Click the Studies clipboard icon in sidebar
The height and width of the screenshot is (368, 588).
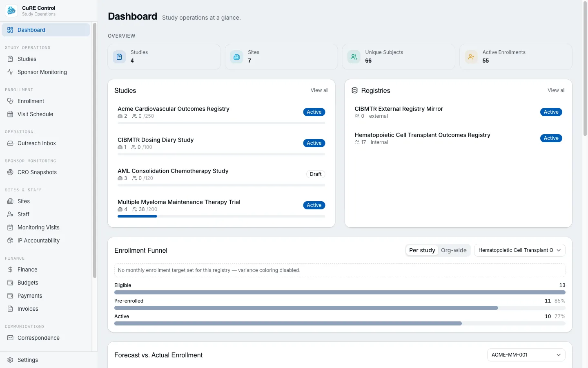click(10, 59)
